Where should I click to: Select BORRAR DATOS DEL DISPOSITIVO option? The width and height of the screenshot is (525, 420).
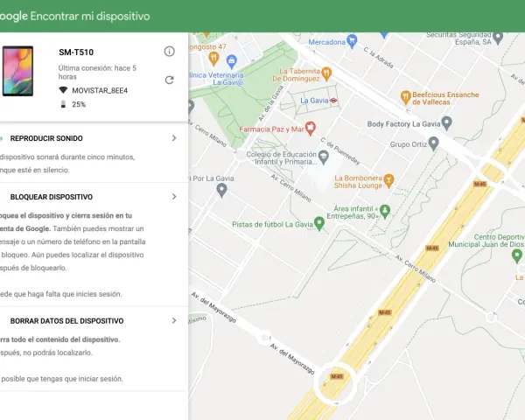67,321
